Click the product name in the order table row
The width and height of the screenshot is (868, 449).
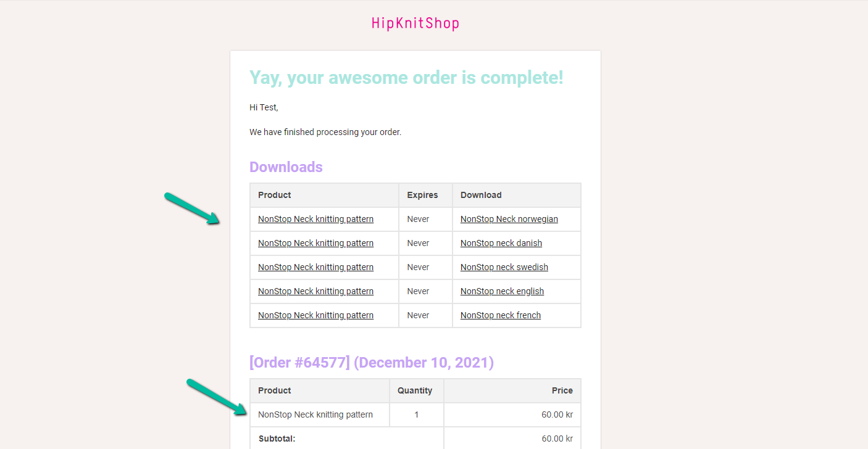tap(315, 414)
